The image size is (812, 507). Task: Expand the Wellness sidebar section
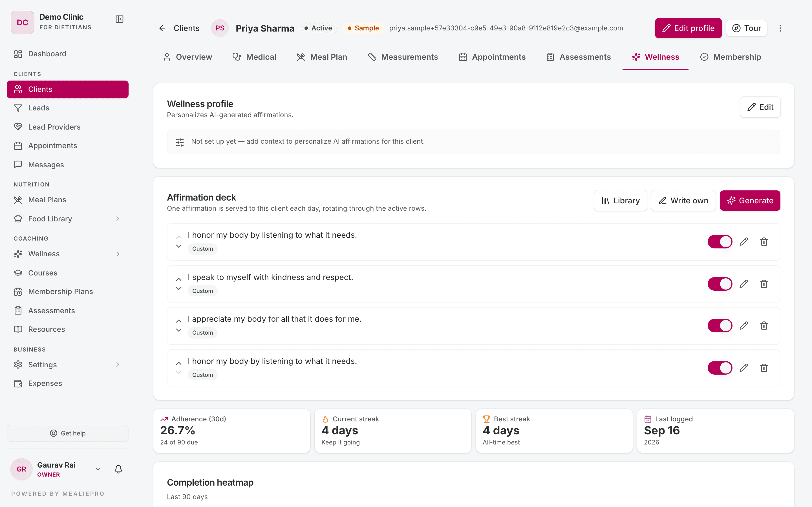118,254
